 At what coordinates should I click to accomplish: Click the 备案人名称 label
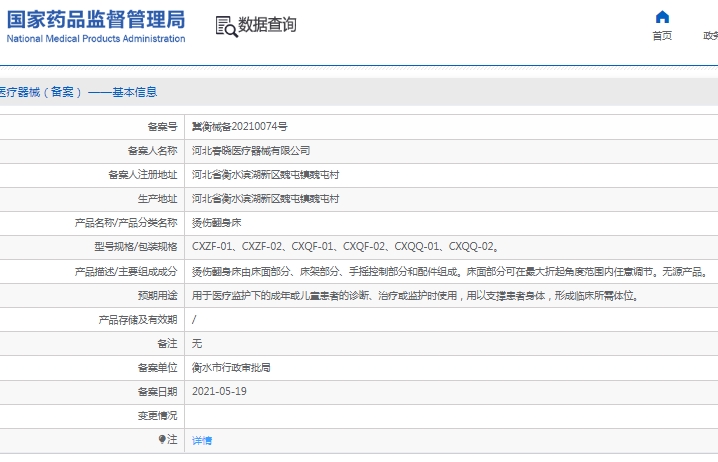click(152, 151)
